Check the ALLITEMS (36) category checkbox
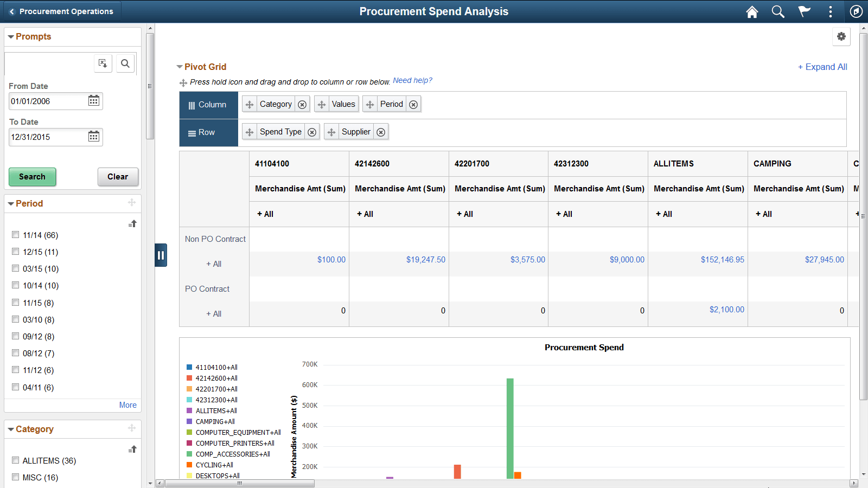This screenshot has height=488, width=868. click(15, 460)
